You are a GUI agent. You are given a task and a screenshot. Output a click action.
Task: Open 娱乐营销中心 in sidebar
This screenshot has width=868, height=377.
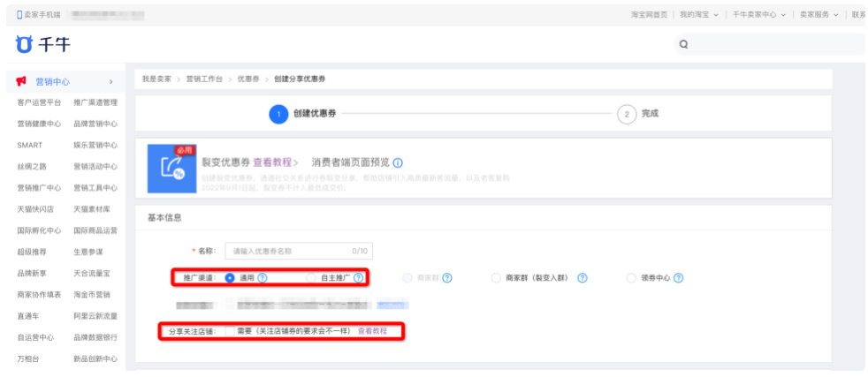coord(95,145)
